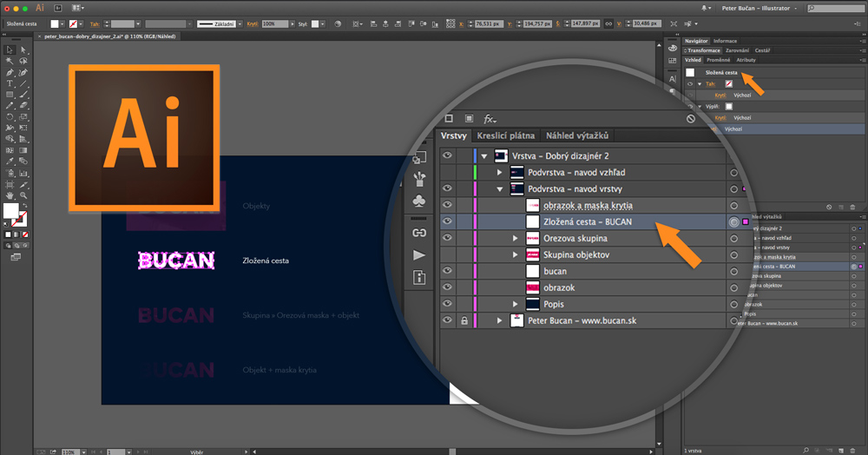Toggle lock on Peter Bucan – www.bucan.sk layer

coord(464,320)
